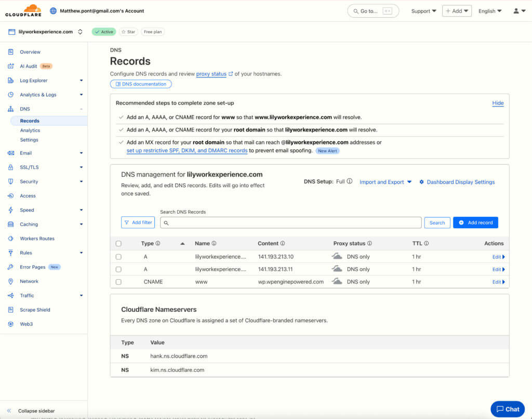The height and width of the screenshot is (419, 532).
Task: Open Analytics under DNS submenu
Action: click(x=30, y=130)
